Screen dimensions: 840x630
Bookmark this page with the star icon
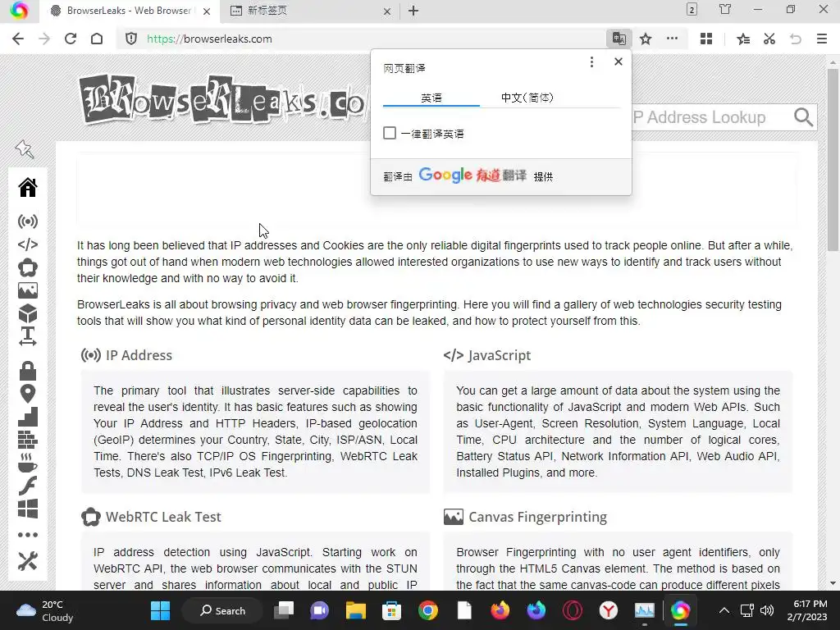tap(646, 39)
